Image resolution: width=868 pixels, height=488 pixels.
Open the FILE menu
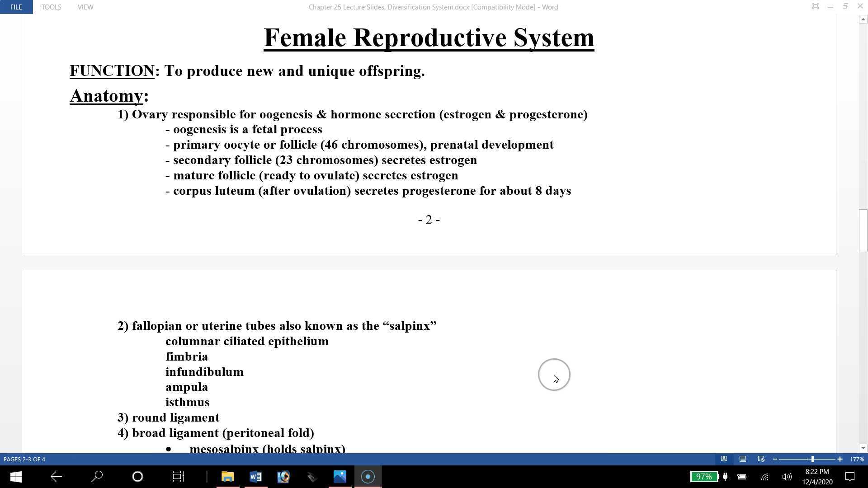tap(16, 7)
